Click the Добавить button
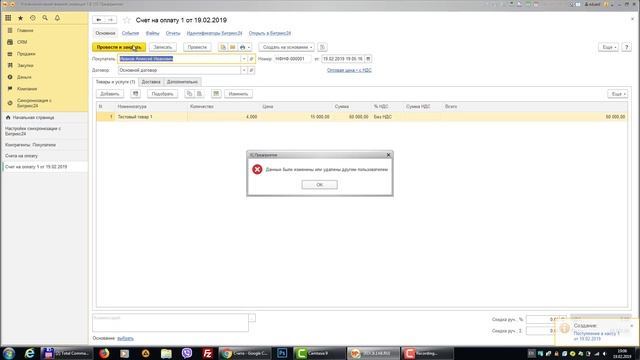The image size is (640, 360). coord(110,94)
